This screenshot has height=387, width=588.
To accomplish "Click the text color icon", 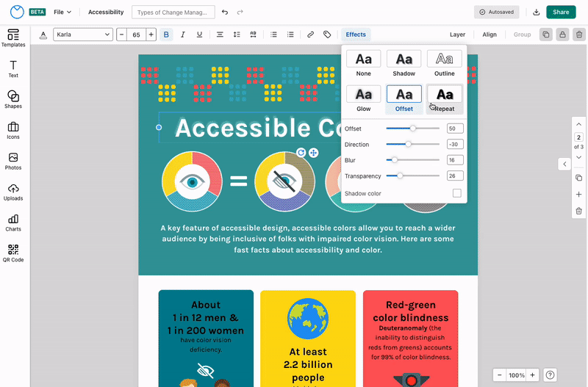I will (43, 35).
